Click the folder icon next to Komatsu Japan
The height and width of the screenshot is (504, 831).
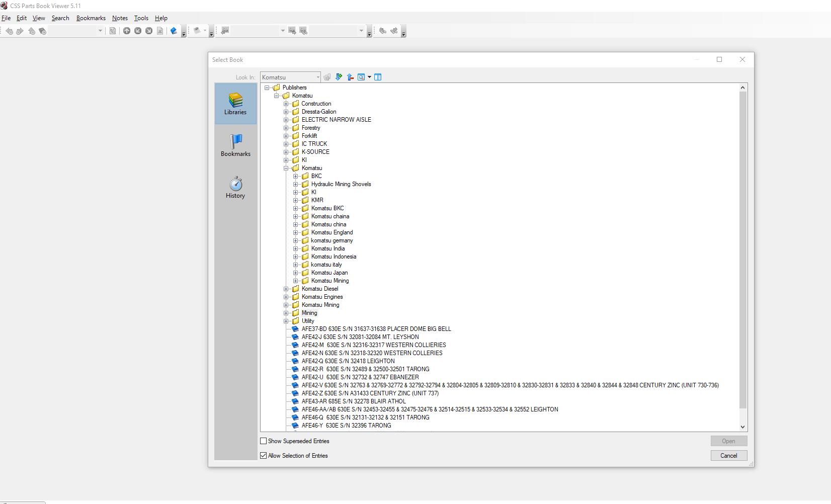point(305,273)
